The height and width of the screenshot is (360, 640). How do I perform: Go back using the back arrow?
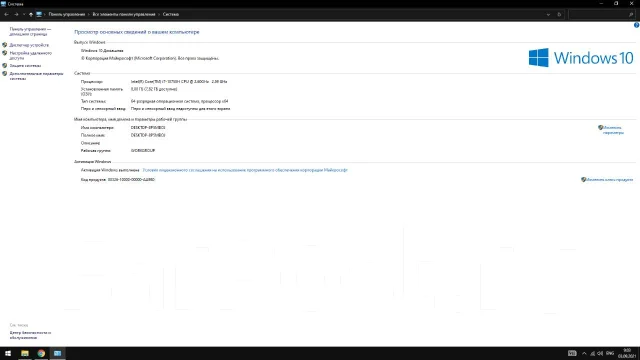(7, 14)
